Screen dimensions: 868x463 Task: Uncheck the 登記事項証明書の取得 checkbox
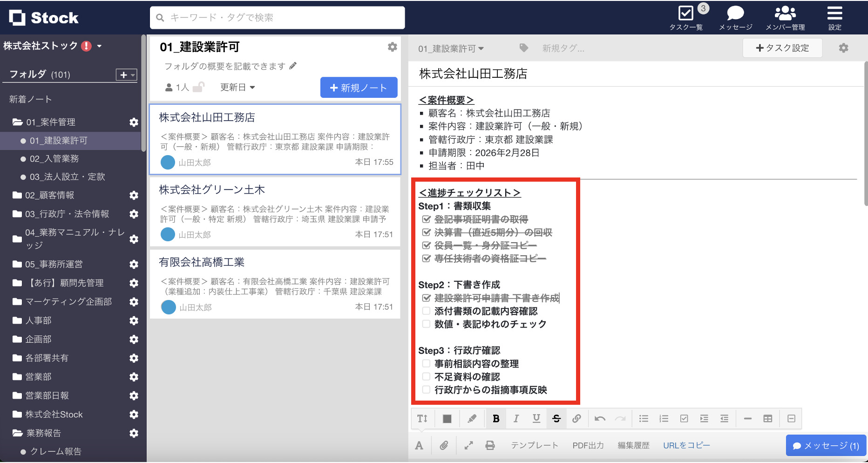pos(426,219)
